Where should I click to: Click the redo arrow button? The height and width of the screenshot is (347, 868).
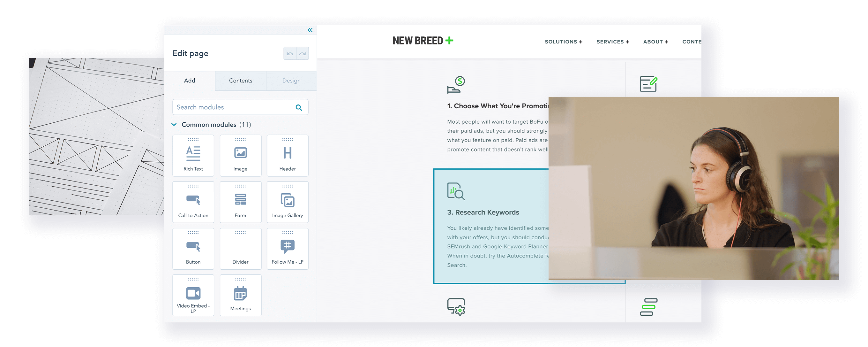[x=303, y=53]
